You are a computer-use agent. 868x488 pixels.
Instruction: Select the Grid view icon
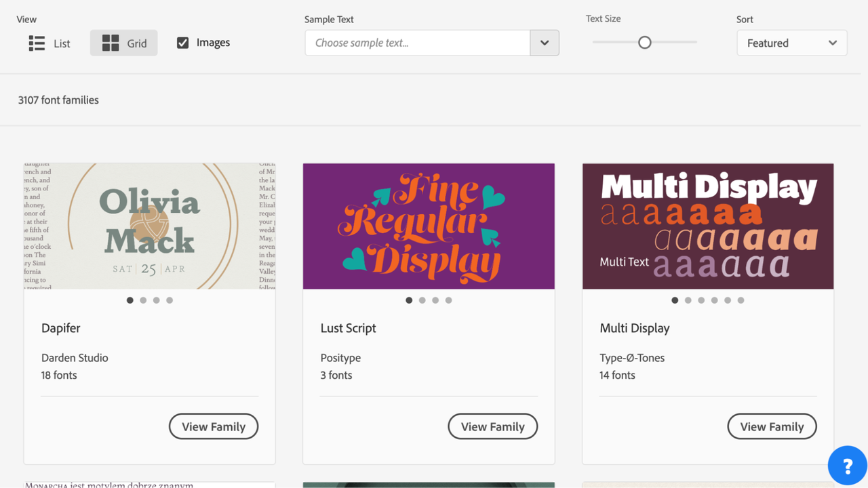click(x=111, y=43)
